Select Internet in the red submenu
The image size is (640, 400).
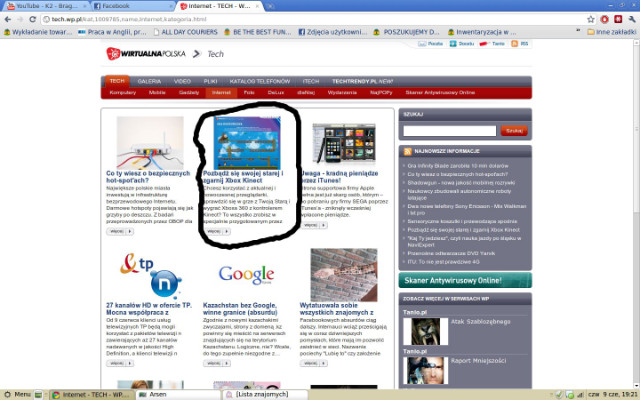[x=221, y=93]
